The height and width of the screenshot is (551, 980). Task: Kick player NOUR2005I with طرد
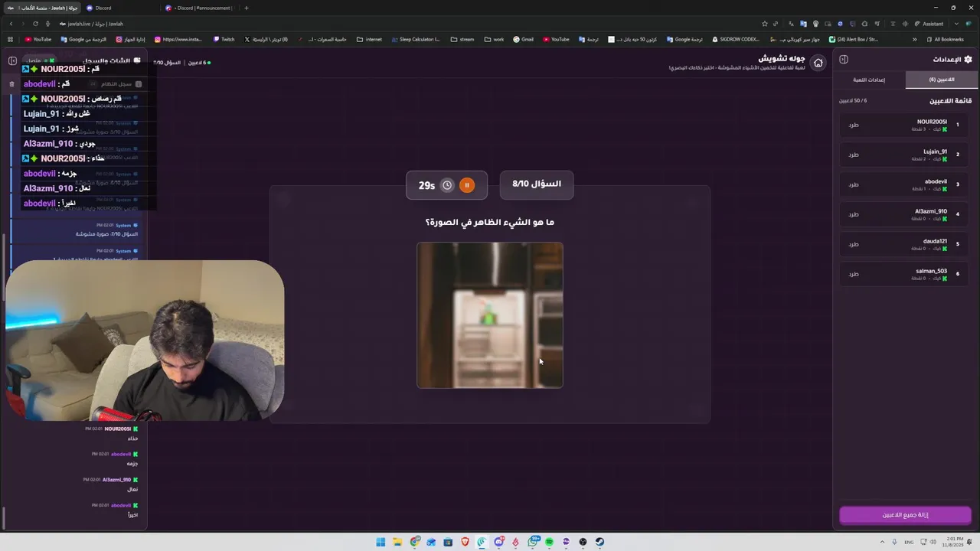point(854,125)
